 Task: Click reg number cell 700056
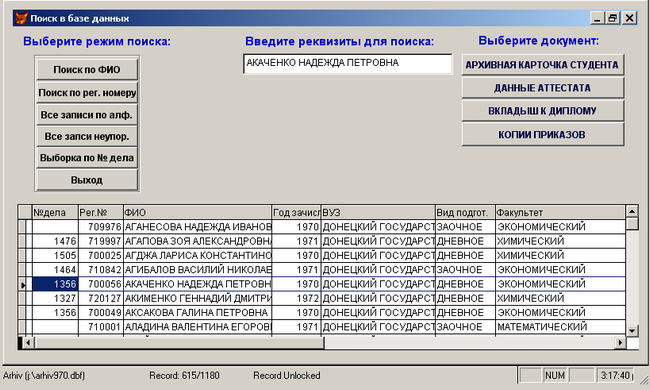[101, 284]
